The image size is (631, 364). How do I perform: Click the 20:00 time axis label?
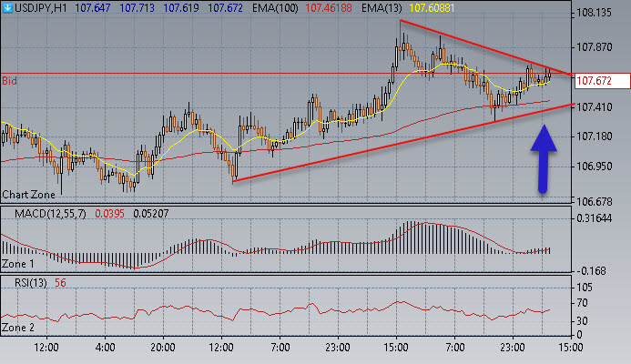coord(163,347)
